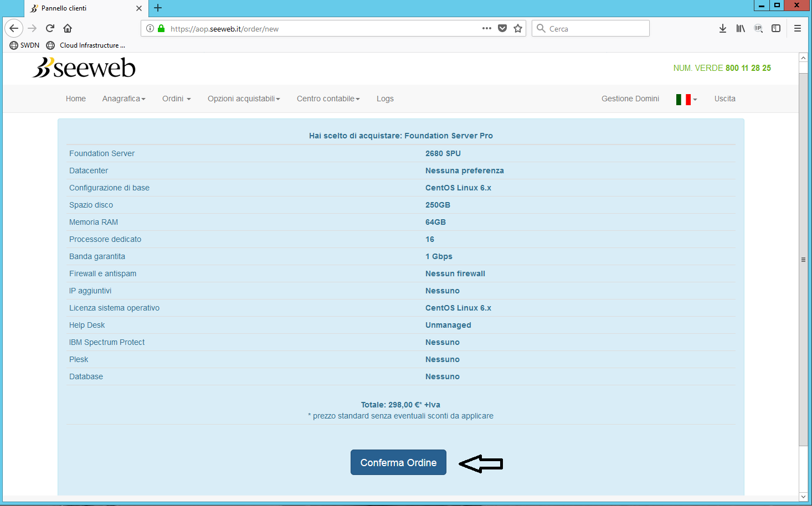Click the Conferma Ordine button
Image resolution: width=812 pixels, height=506 pixels.
(398, 462)
